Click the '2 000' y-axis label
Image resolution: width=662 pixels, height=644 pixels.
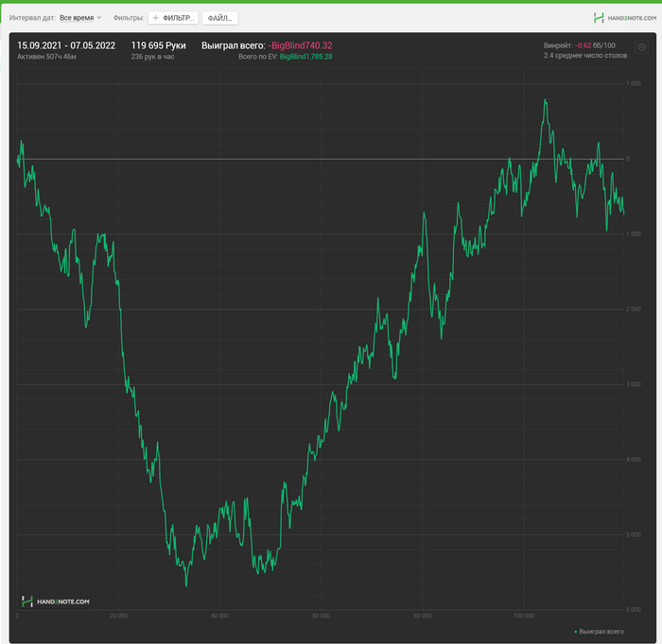click(x=634, y=309)
